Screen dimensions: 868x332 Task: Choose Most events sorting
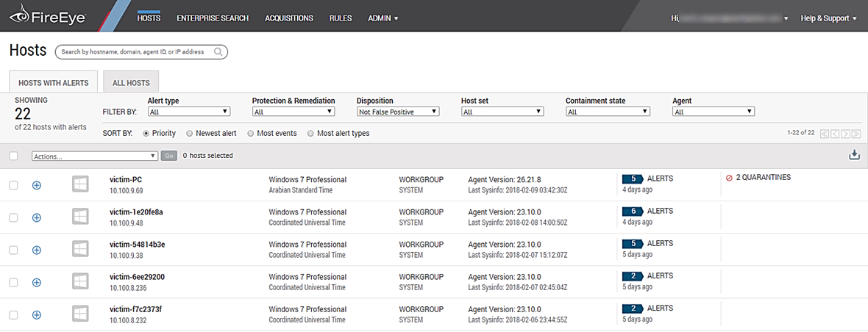(x=252, y=134)
